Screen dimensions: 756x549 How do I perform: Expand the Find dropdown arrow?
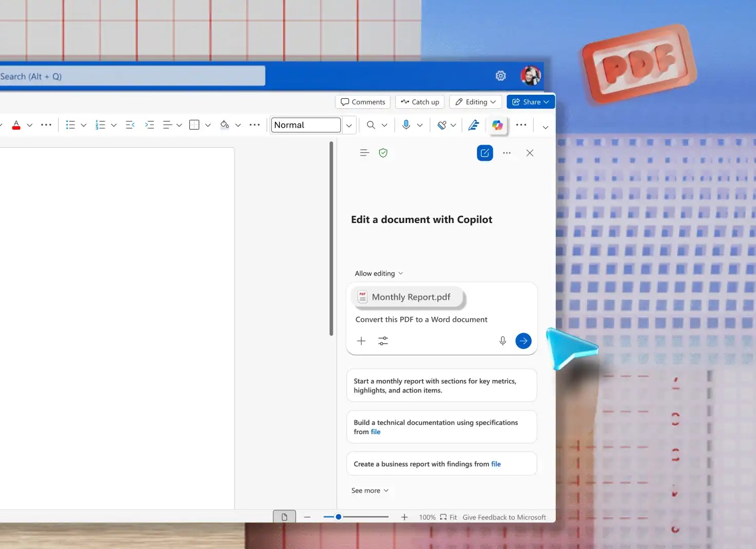pyautogui.click(x=384, y=125)
